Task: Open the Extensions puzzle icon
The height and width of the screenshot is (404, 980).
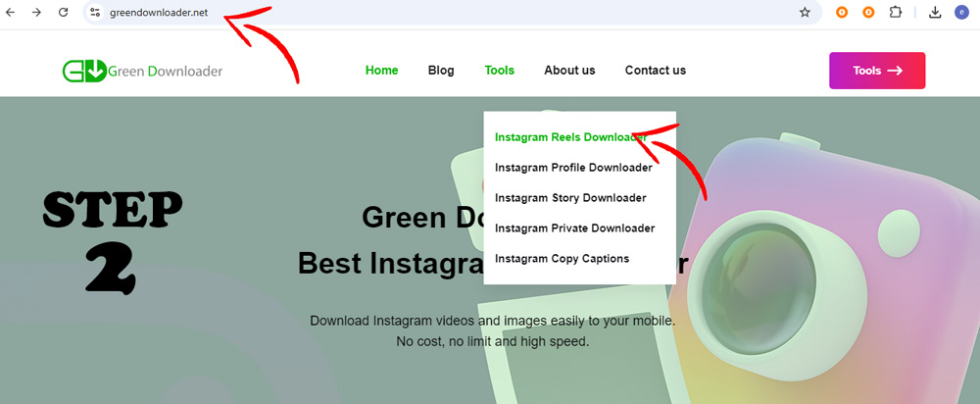Action: coord(895,12)
